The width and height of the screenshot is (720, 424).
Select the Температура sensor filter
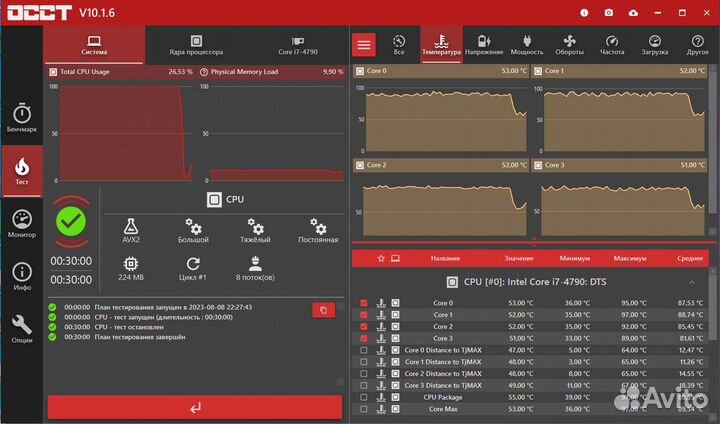pyautogui.click(x=441, y=45)
